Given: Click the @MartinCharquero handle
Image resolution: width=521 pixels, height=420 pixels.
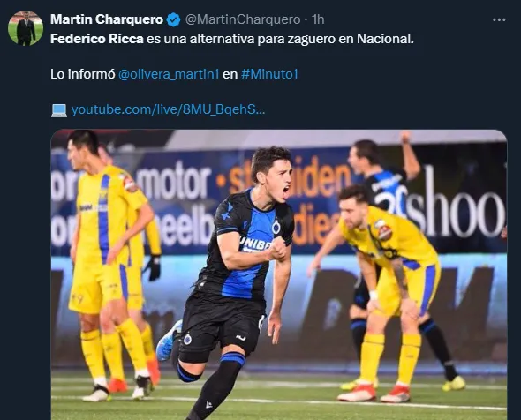Looking at the screenshot, I should (x=243, y=19).
